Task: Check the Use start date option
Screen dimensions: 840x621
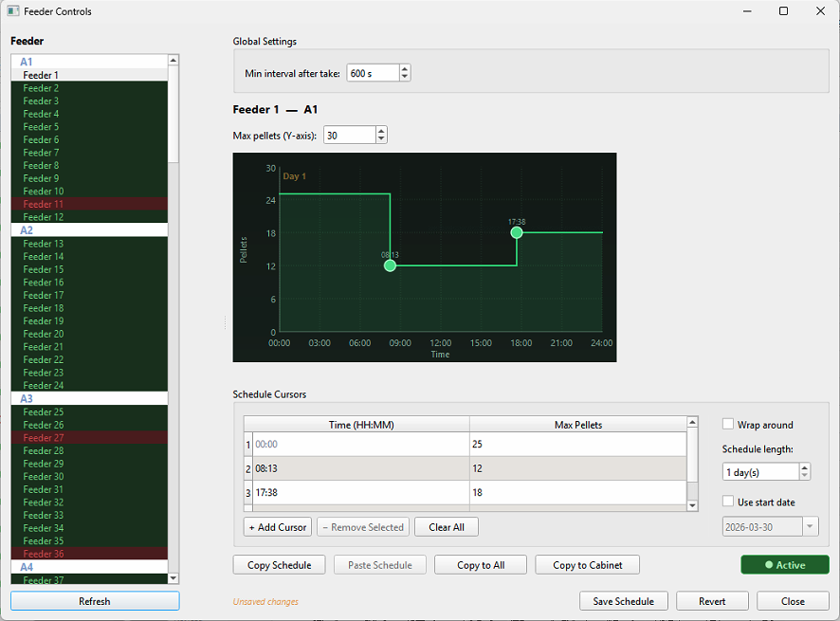Action: (728, 501)
